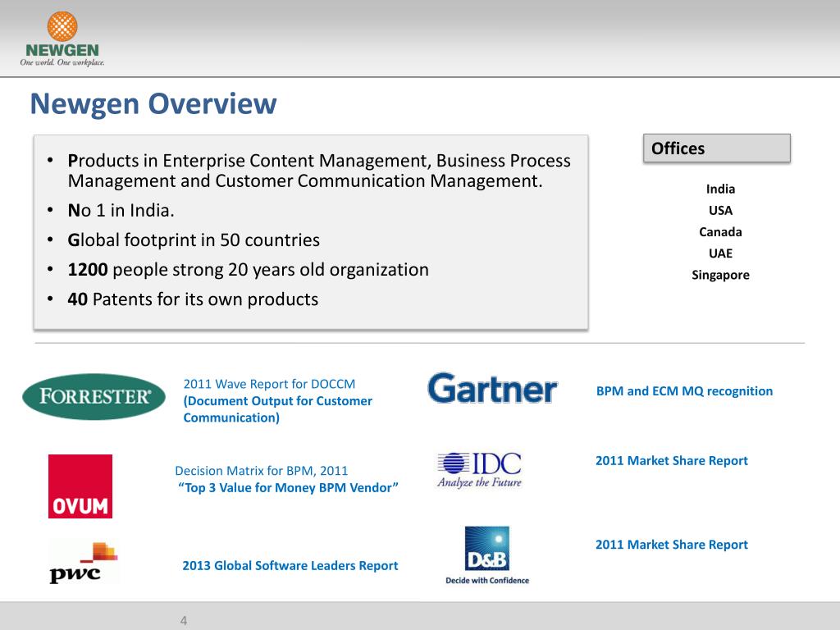Click 'Top 3 Value for Money BPM Vendor'

coord(288,487)
